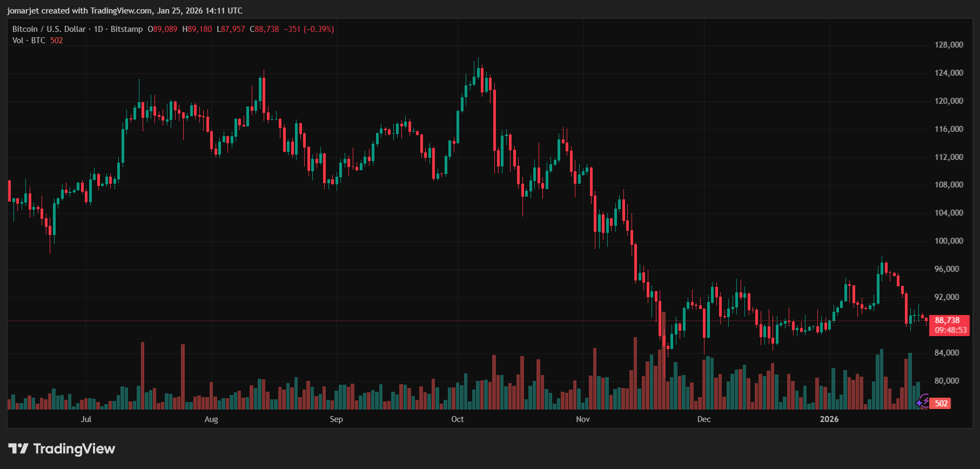Click the Bitcoin / U.S. Dollar symbol title
The width and height of the screenshot is (980, 469).
pos(49,29)
